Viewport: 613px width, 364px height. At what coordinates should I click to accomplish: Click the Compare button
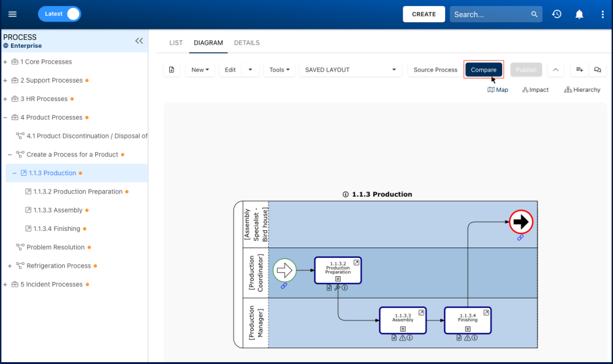[484, 70]
